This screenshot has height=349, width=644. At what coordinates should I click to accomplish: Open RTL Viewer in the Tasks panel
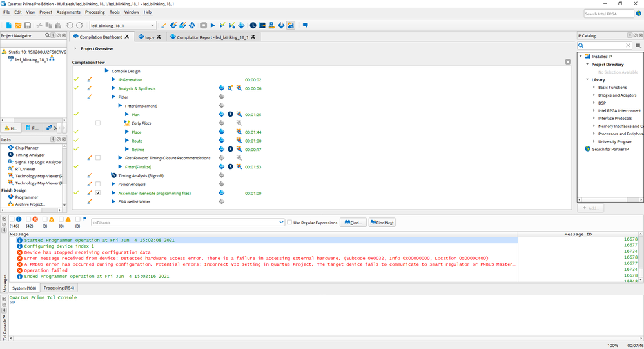25,169
